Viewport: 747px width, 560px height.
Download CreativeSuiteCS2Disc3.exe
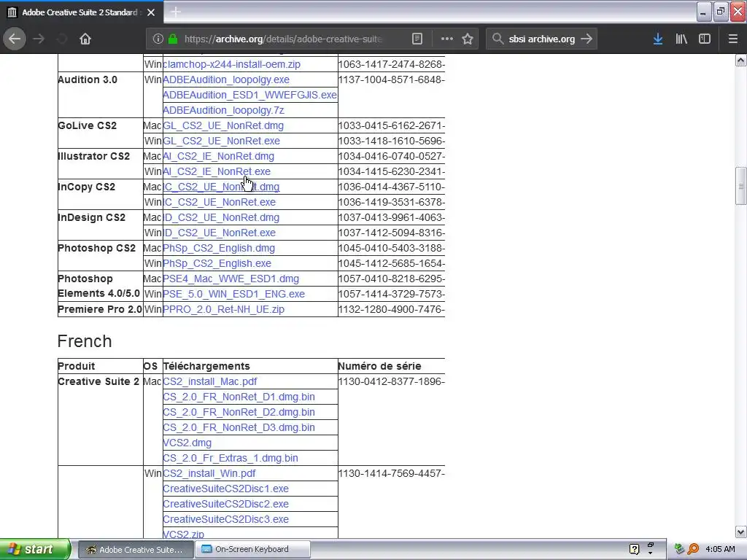(x=226, y=519)
